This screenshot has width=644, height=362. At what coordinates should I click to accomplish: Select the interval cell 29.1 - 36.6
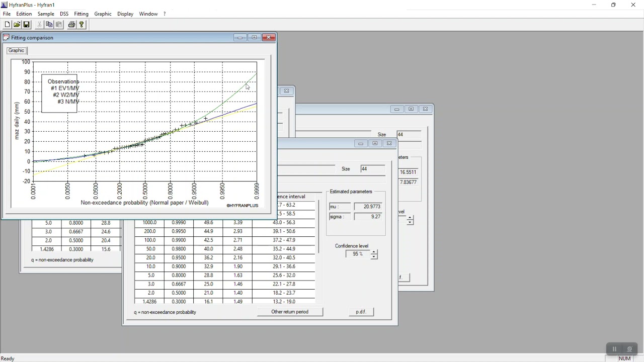coord(284,266)
